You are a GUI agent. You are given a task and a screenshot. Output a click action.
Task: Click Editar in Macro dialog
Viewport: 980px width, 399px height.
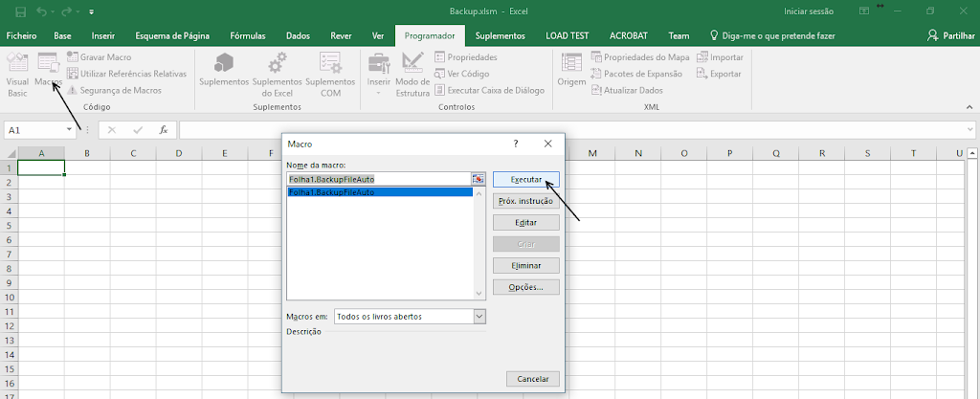point(526,222)
